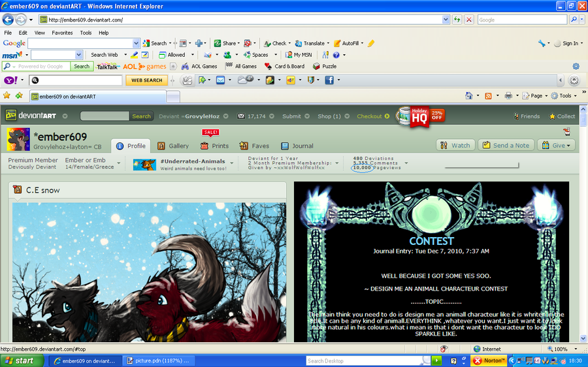Click the Refresh page icon
Image resolution: width=588 pixels, height=367 pixels.
pos(457,20)
